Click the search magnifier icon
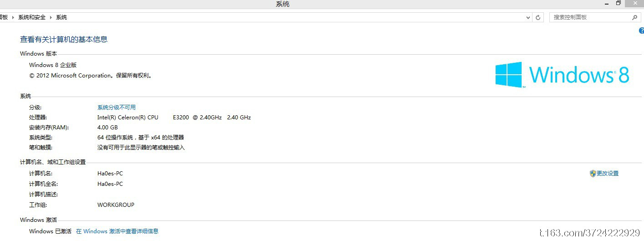The image size is (644, 241). (x=634, y=17)
